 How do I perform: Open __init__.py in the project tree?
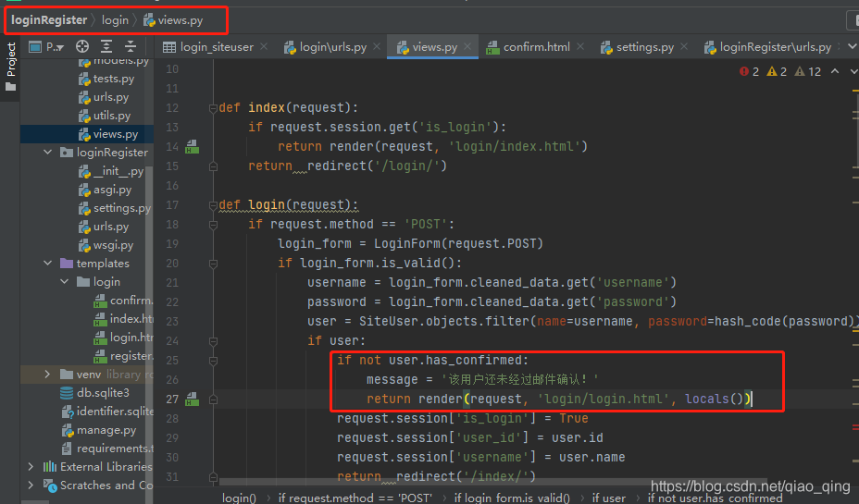(x=111, y=171)
